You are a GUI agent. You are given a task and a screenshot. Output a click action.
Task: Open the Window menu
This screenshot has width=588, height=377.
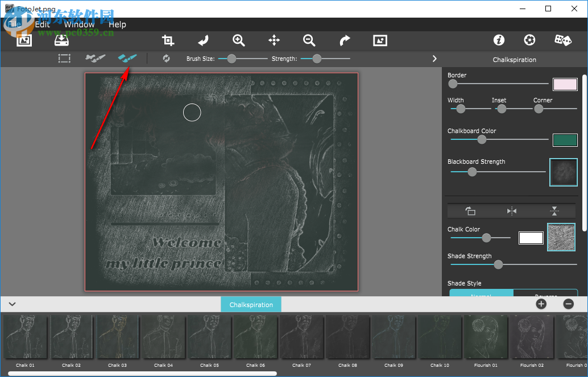79,24
